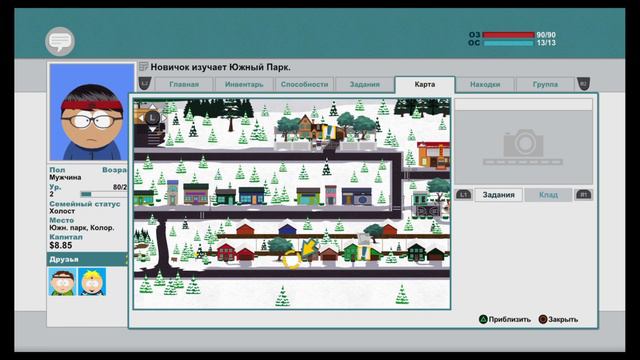
Task: Open the Группа tab
Action: tap(545, 84)
